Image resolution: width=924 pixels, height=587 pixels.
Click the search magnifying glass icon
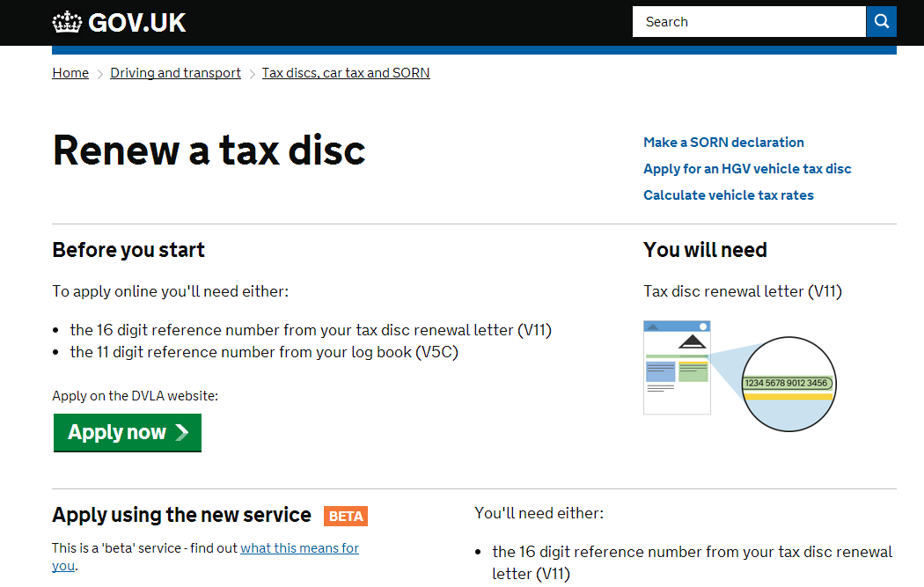click(x=881, y=21)
